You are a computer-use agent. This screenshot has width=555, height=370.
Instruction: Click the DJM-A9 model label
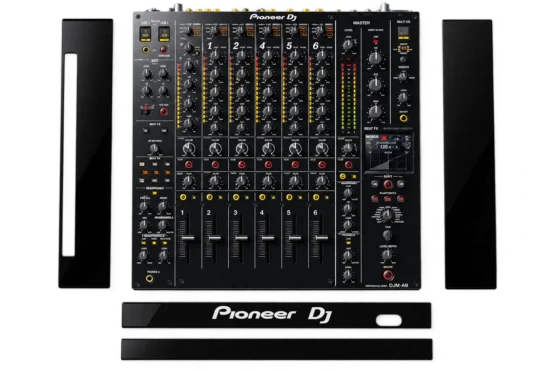398,285
